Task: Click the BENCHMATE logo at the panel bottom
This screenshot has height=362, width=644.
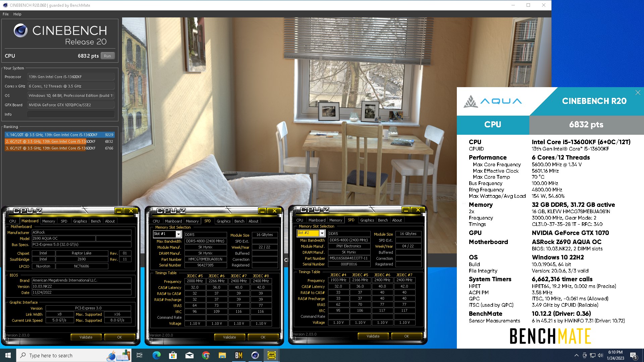Action: click(x=550, y=336)
